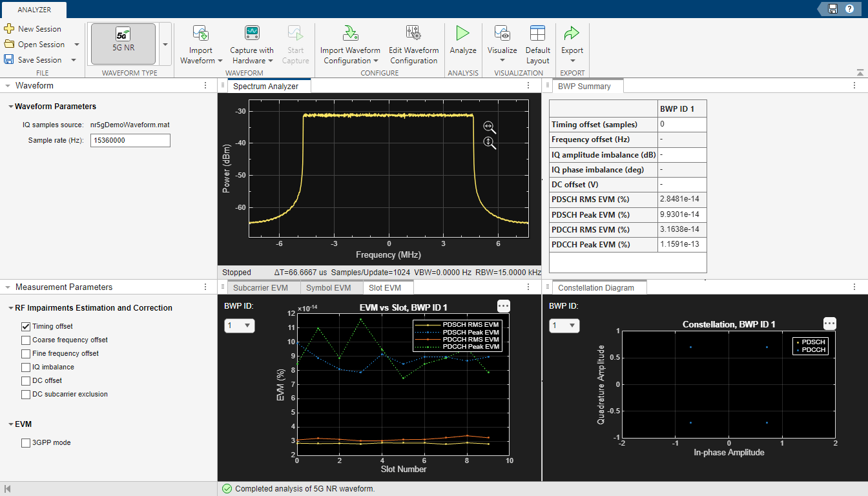This screenshot has width=868, height=496.
Task: Collapse the left side panel arrow
Action: [x=8, y=489]
